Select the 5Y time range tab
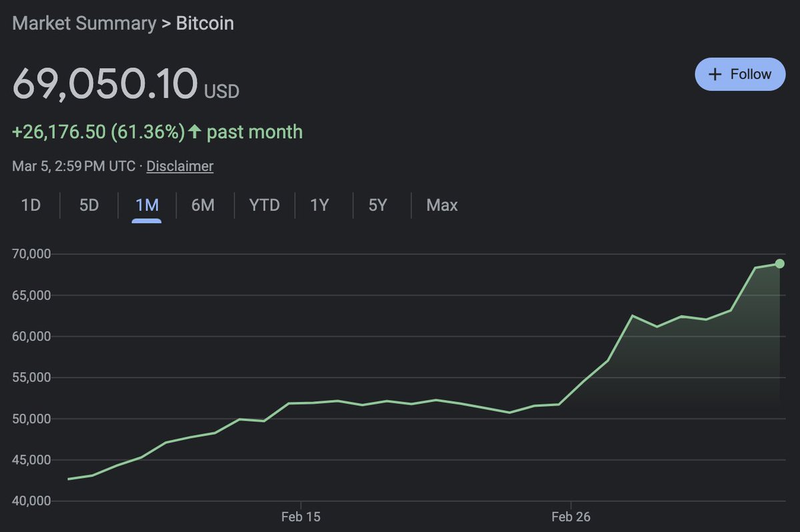The width and height of the screenshot is (800, 532). 377,205
